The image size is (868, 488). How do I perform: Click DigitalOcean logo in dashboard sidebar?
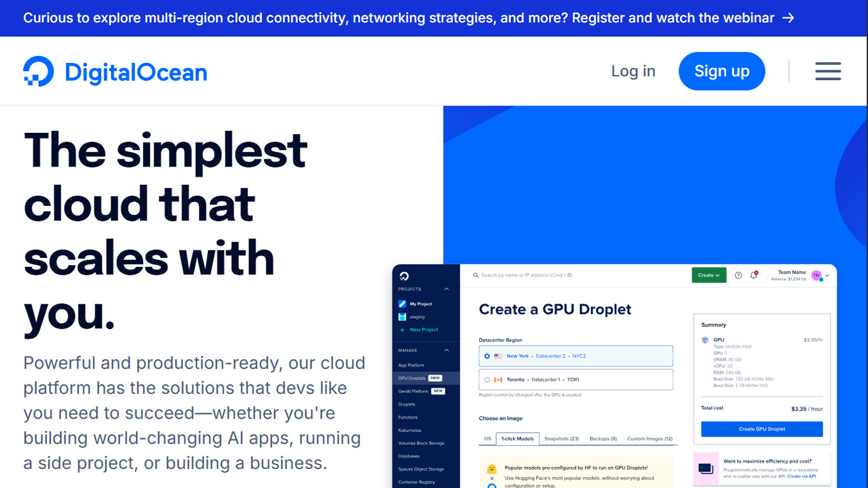click(x=404, y=276)
